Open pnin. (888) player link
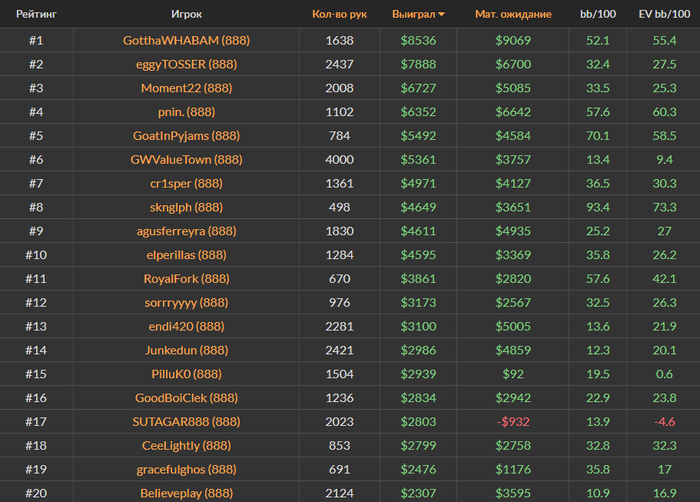The height and width of the screenshot is (502, 700). click(x=186, y=112)
